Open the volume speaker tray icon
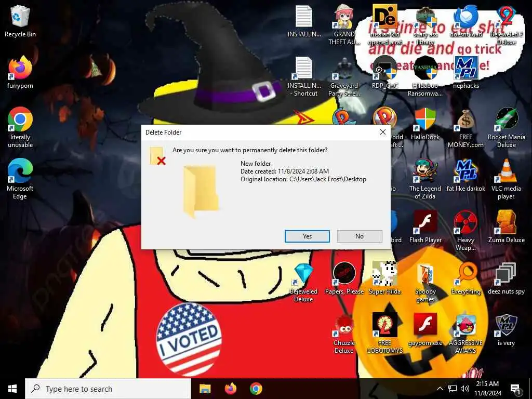 click(465, 389)
